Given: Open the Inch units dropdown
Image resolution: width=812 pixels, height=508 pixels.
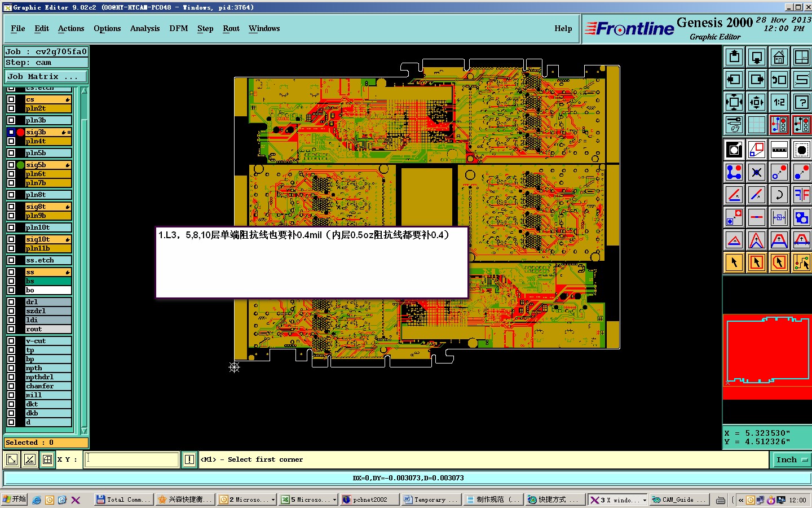Looking at the screenshot, I should [x=791, y=460].
